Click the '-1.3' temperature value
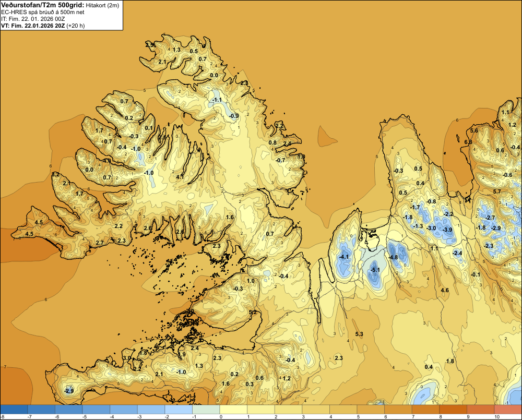 pos(419,226)
